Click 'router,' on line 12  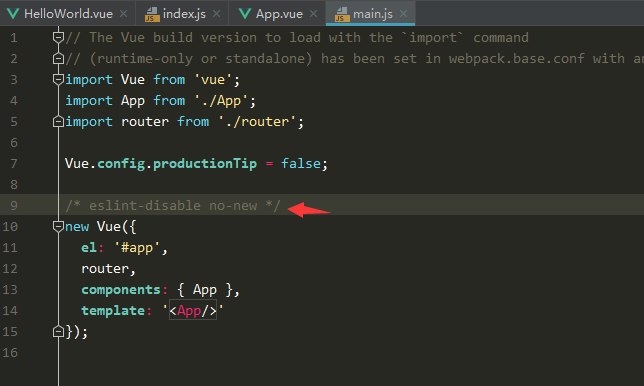point(108,269)
